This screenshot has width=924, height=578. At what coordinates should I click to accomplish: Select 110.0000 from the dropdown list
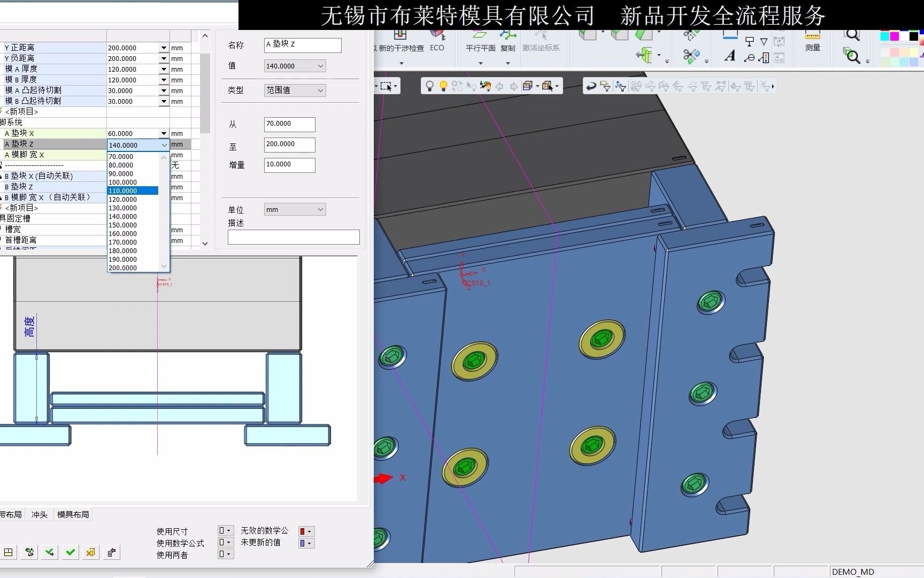click(132, 191)
